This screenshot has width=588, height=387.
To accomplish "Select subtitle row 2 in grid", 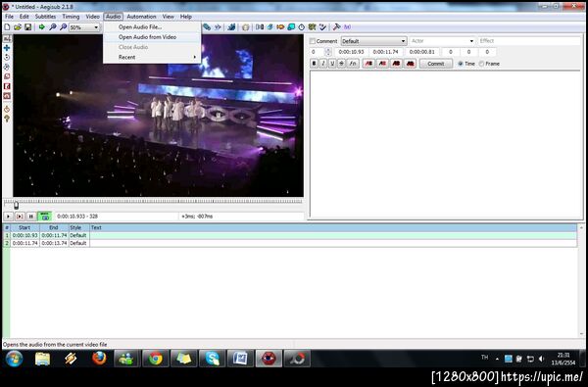I will point(289,243).
